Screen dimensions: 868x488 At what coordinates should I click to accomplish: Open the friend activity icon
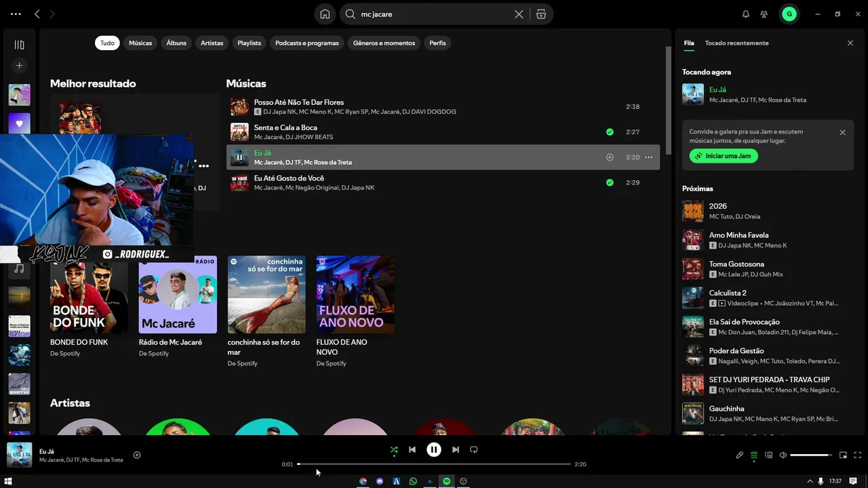pos(764,14)
